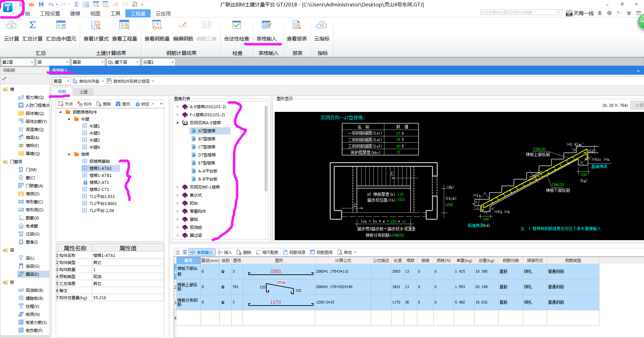The height and width of the screenshot is (338, 644).
Task: Add a 构件 component in tree toolbar
Action: (x=85, y=104)
